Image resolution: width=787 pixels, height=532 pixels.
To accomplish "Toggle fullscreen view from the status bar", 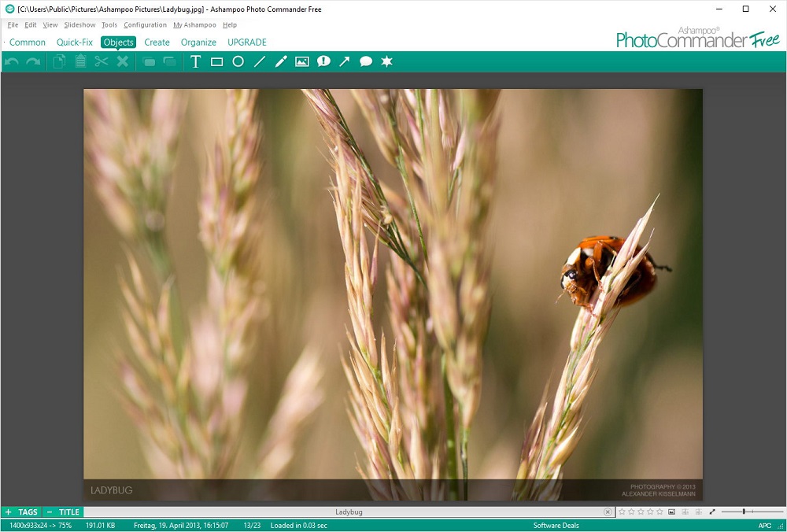I will click(713, 512).
